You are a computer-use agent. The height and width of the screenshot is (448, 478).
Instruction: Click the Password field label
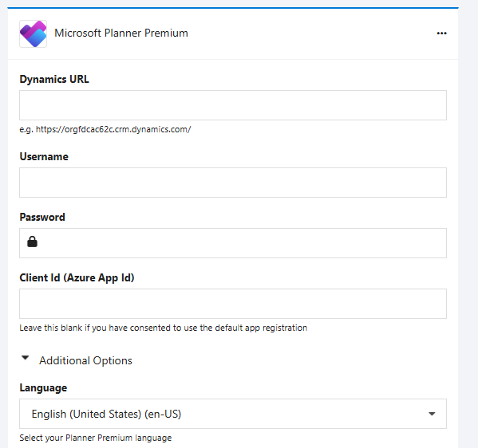pyautogui.click(x=42, y=217)
